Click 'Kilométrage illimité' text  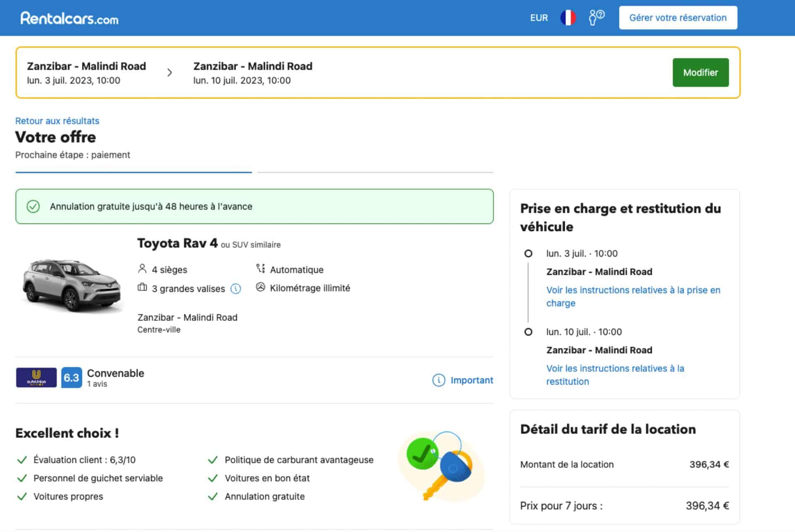coord(310,288)
